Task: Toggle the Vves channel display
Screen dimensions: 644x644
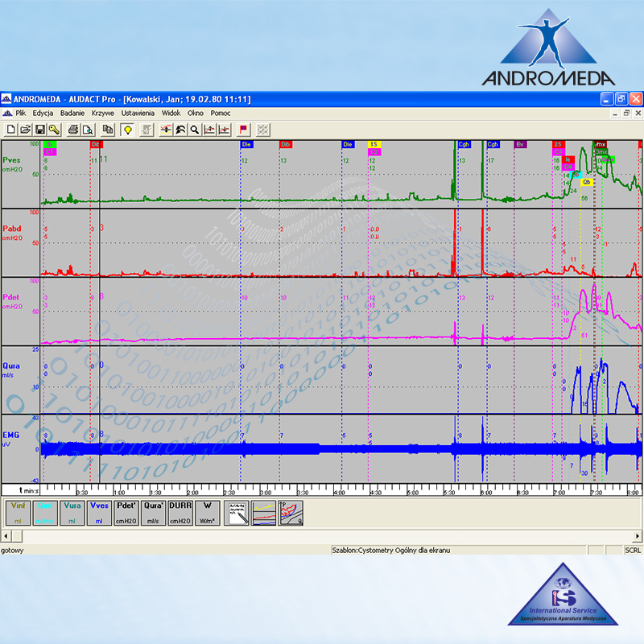Action: 98,513
